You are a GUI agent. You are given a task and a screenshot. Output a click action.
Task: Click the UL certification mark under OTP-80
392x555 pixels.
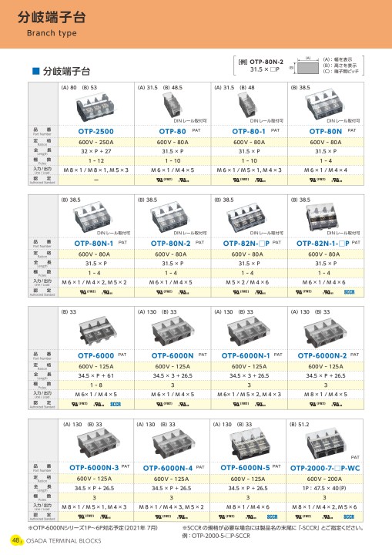(x=164, y=180)
